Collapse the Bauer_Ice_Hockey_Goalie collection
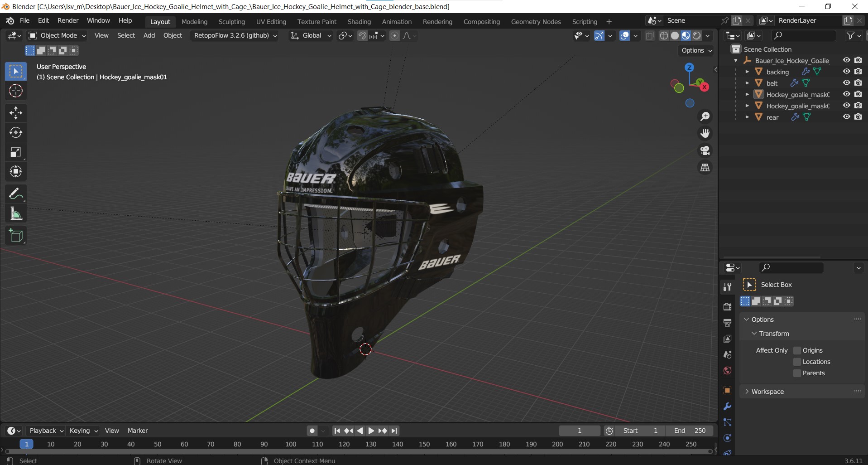 coord(736,60)
